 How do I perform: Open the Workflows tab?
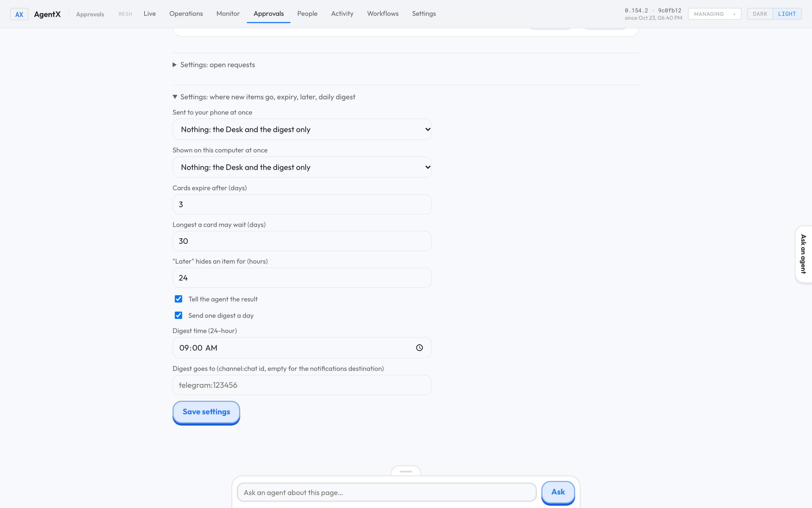383,14
